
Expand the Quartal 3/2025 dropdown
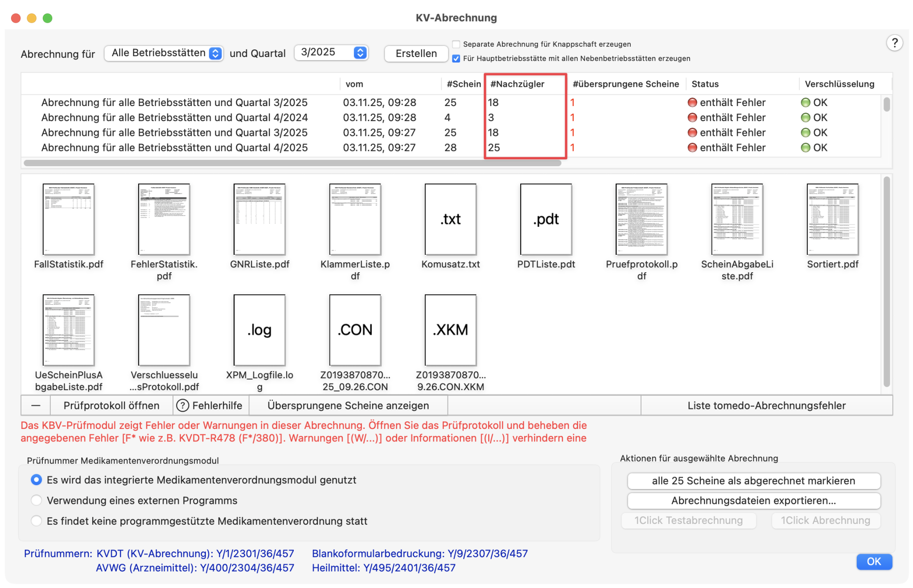331,53
